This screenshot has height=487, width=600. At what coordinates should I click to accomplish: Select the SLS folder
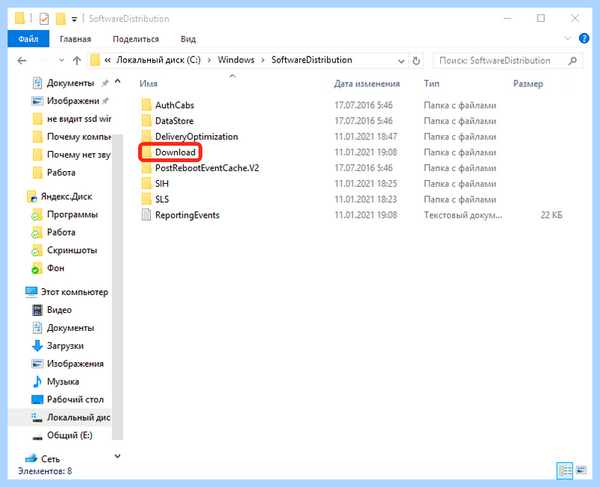coord(162,199)
